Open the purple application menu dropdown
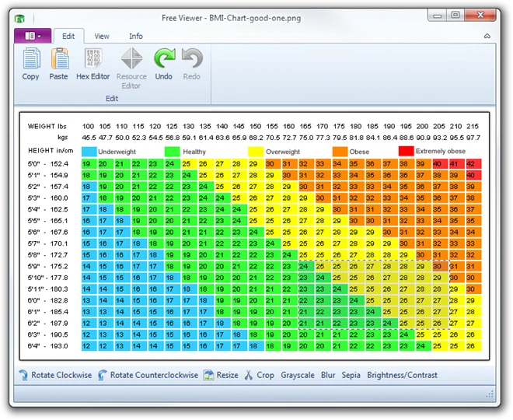 click(33, 36)
